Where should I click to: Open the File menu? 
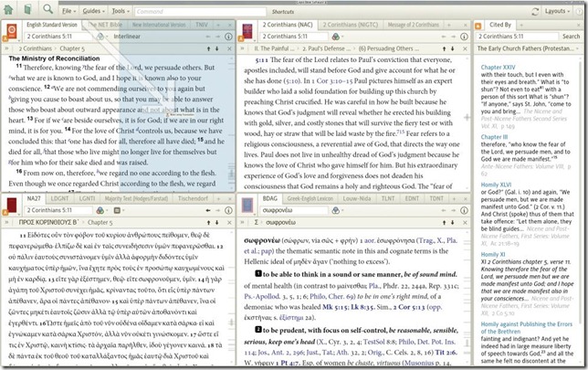[x=69, y=9]
